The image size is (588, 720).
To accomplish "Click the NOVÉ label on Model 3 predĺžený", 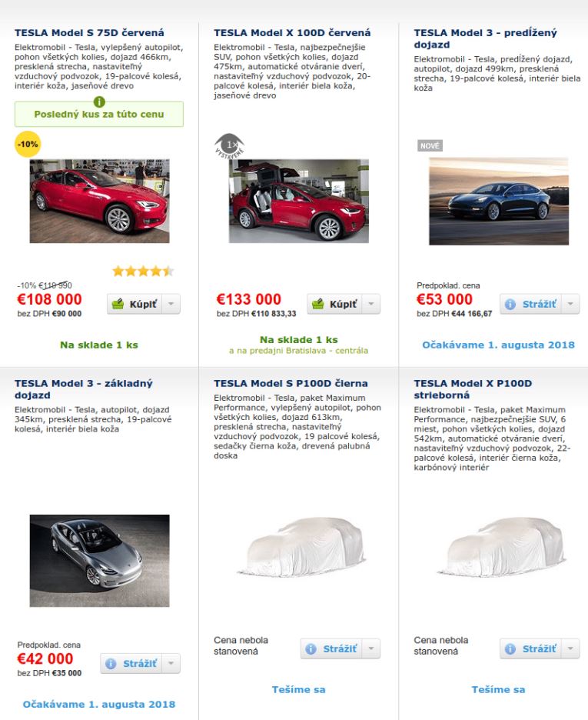I will (430, 145).
